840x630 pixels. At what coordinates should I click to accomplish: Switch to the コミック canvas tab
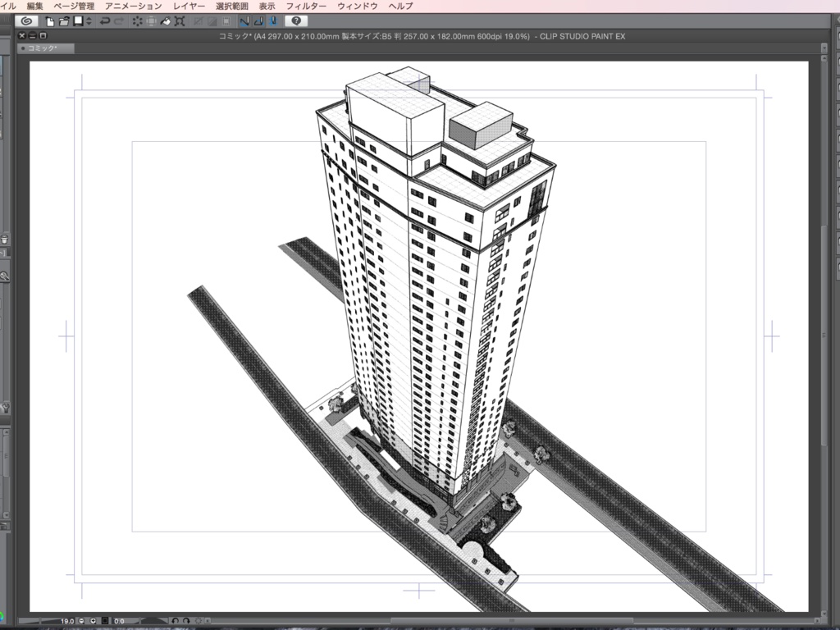(x=45, y=48)
